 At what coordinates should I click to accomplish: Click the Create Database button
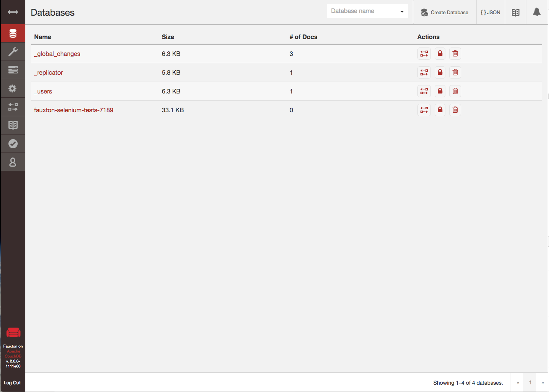pyautogui.click(x=445, y=12)
